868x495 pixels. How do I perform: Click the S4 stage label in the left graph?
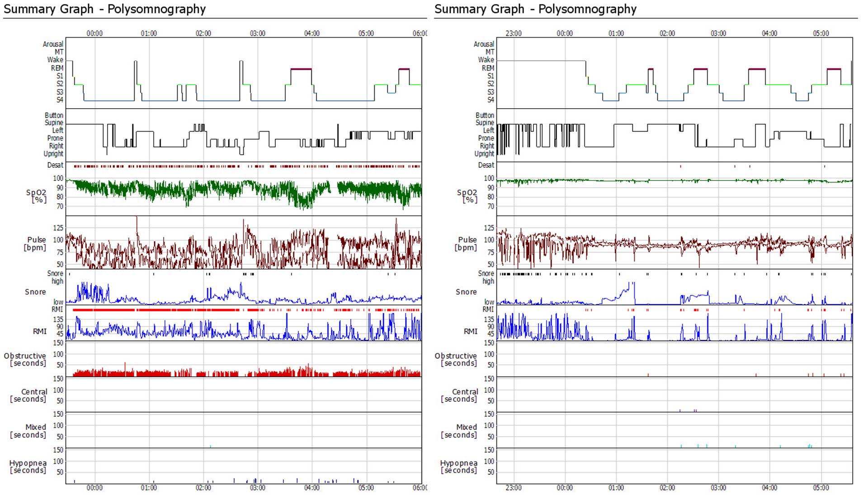click(60, 100)
